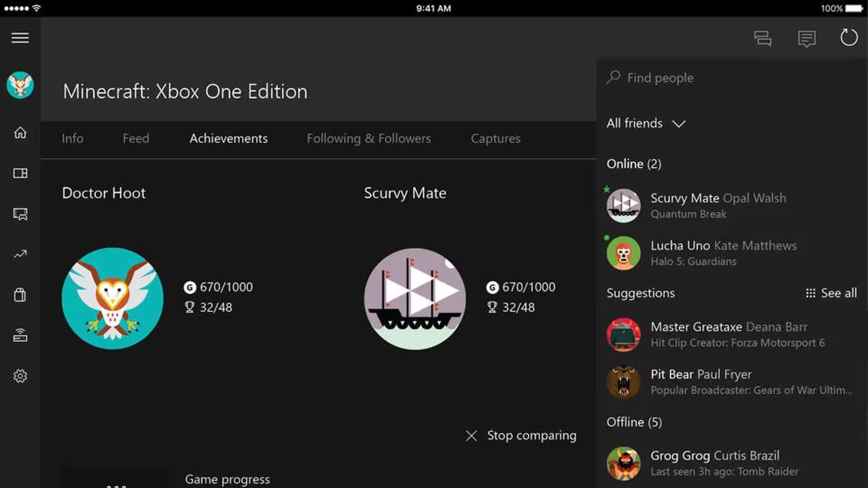The image size is (868, 488).
Task: Open the Messages icon in top bar
Action: (807, 38)
